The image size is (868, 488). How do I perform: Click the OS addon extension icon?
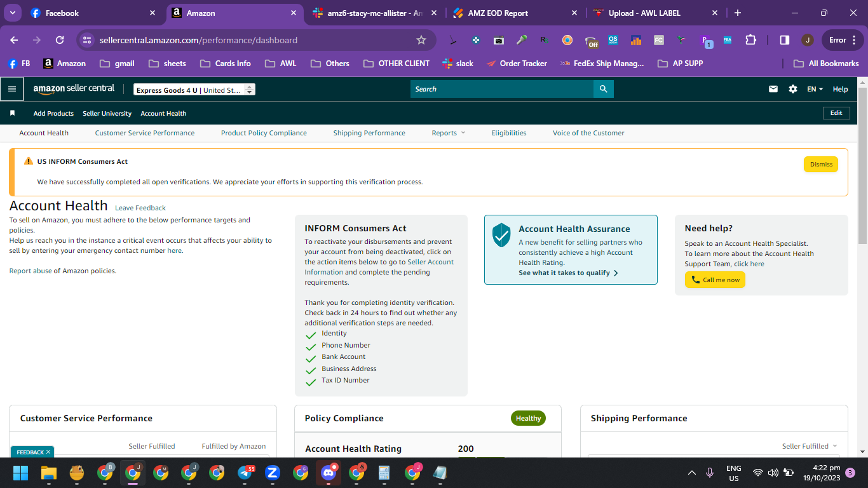613,40
